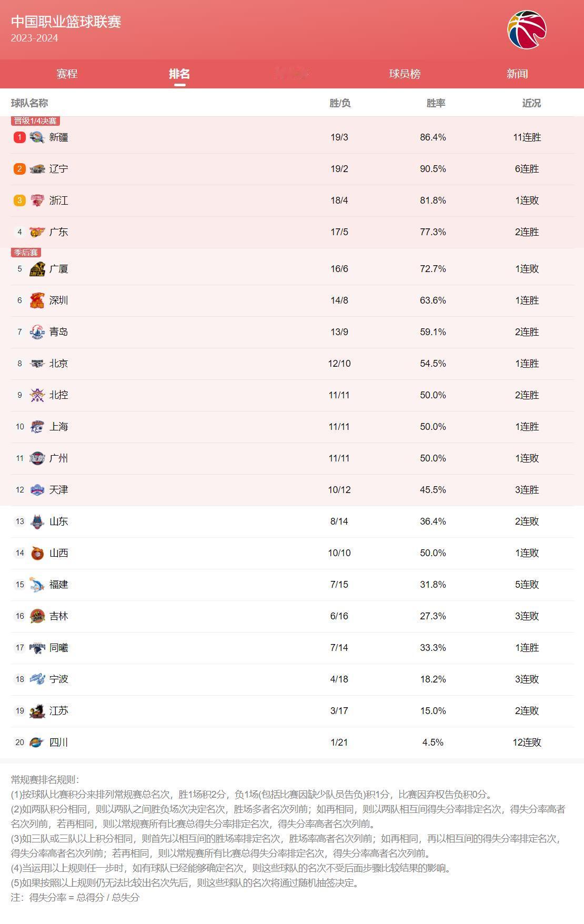
Task: Click the 辽宁 team logo icon
Action: (x=37, y=169)
